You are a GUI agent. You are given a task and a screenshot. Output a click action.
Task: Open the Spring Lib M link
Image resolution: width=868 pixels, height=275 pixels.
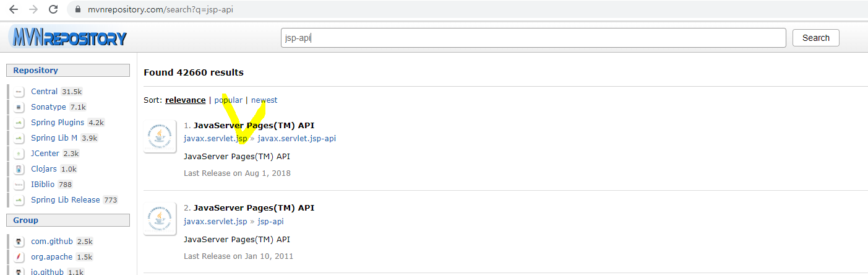coord(54,138)
